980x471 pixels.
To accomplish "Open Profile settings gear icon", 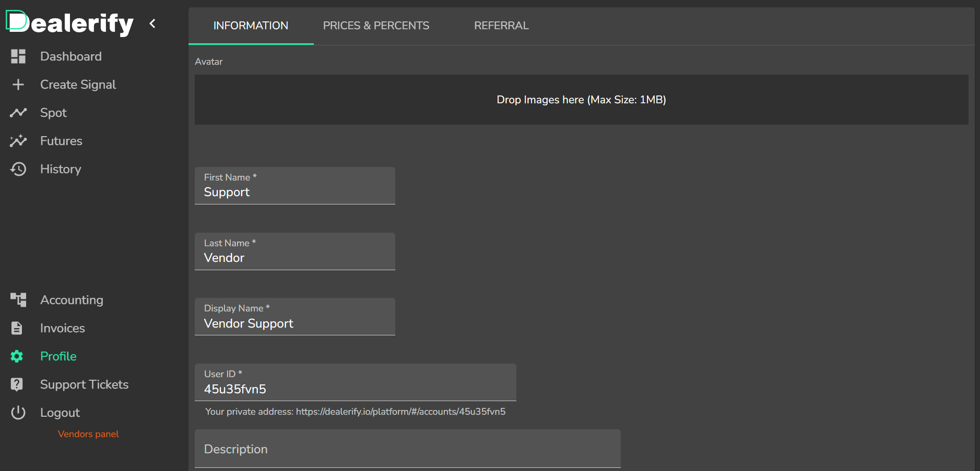I will [x=16, y=356].
